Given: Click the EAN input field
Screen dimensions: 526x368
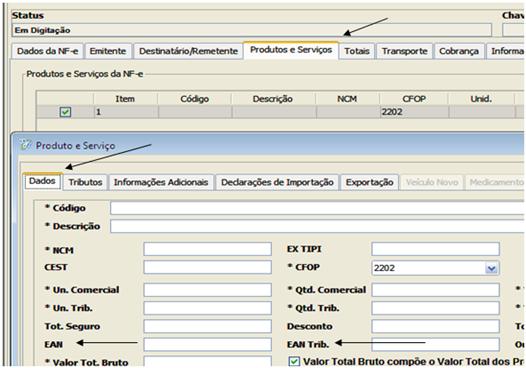Looking at the screenshot, I should point(207,345).
